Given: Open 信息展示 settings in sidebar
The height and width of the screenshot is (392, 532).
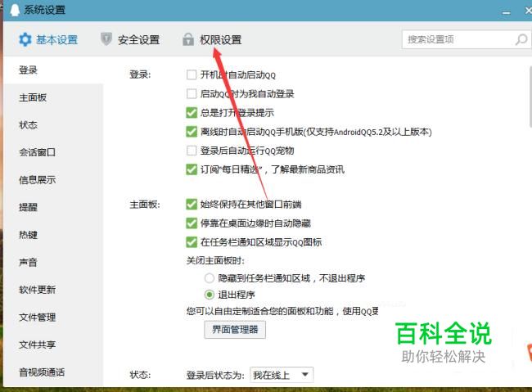Looking at the screenshot, I should [38, 180].
